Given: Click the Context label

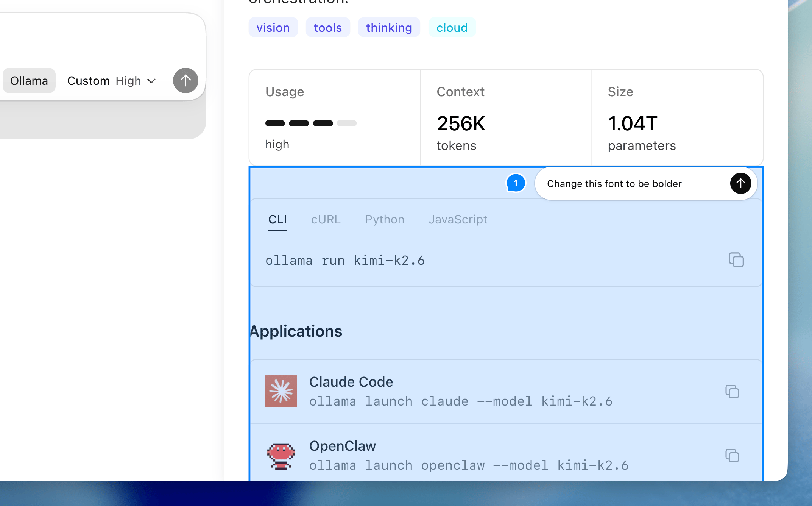Looking at the screenshot, I should (x=460, y=92).
